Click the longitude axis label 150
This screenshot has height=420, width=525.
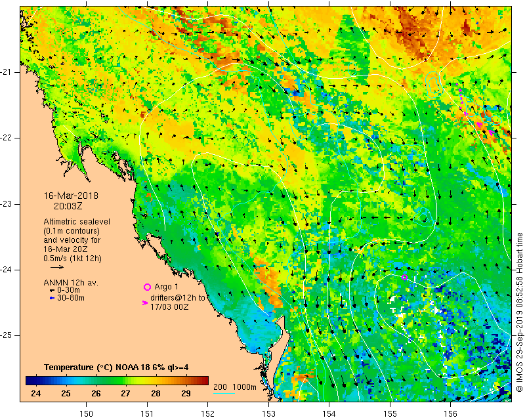pos(87,413)
